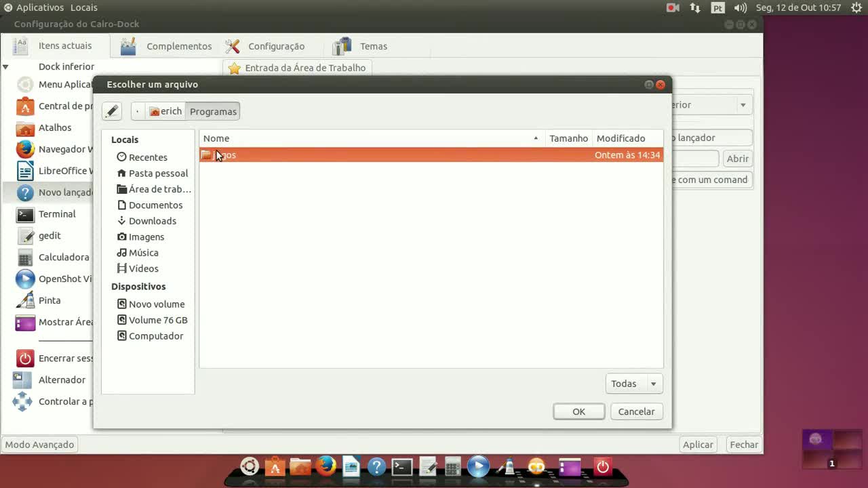Collapse the Dock inferior tree node
The image size is (868, 488).
[x=5, y=66]
